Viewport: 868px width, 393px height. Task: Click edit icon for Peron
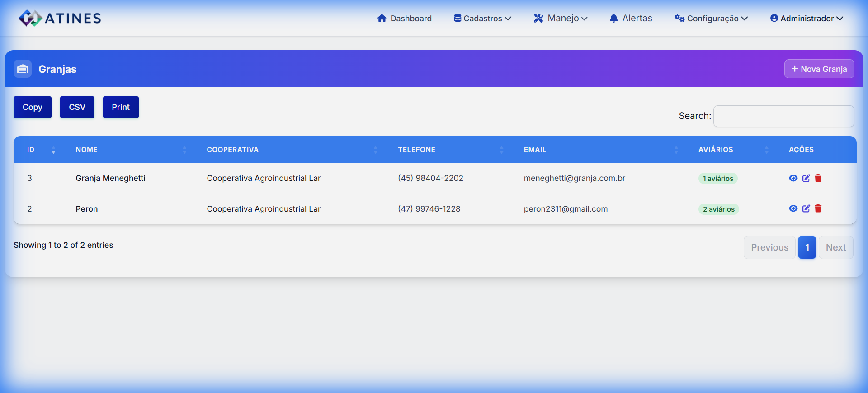pyautogui.click(x=806, y=208)
